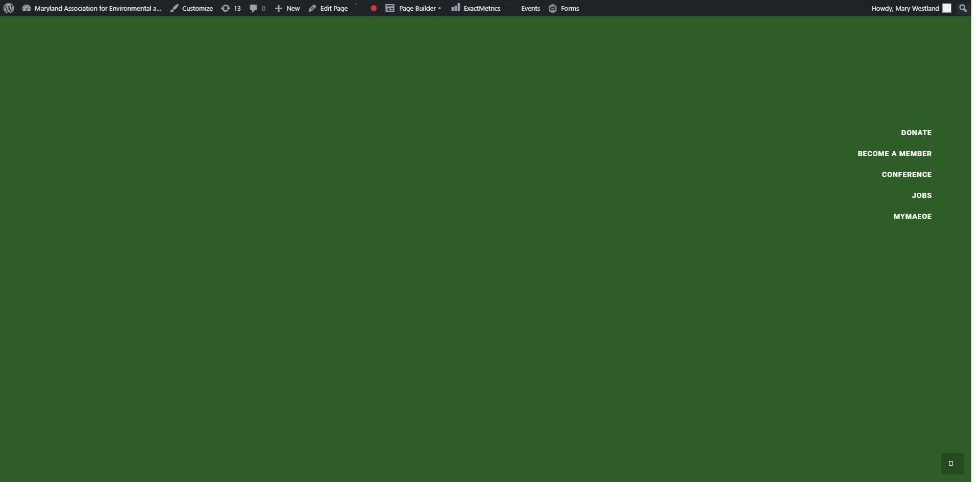
Task: Open ExactMetrics analytics from admin bar
Action: (476, 8)
